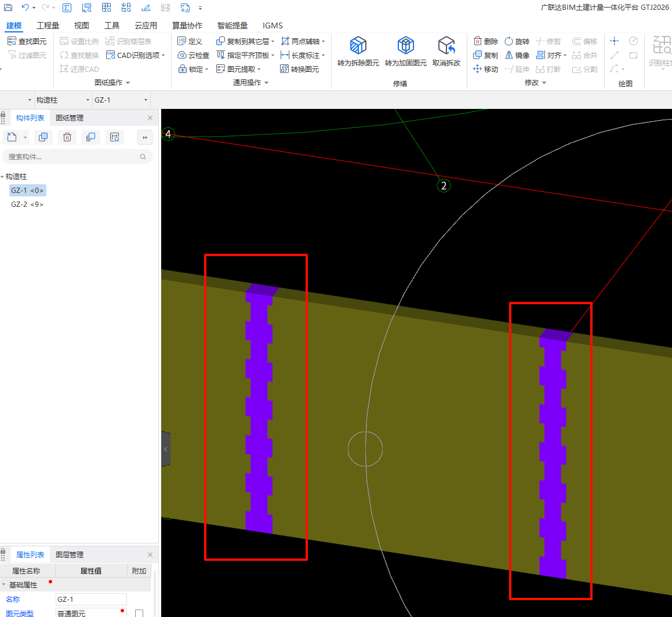Open the GZ-1 component name dropdown
The height and width of the screenshot is (617, 672).
click(x=146, y=100)
